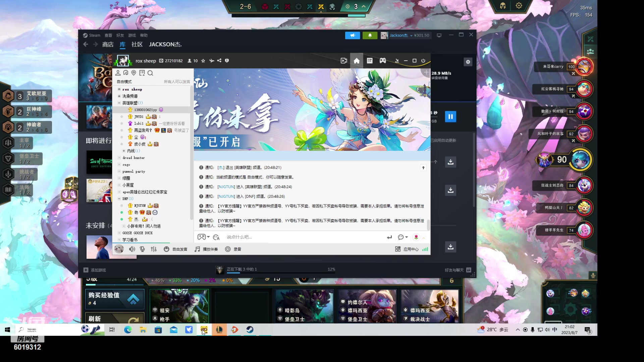Screen dimensions: 644x362
Task: Open the text recognition emoji icon in chat
Action: tap(216, 237)
